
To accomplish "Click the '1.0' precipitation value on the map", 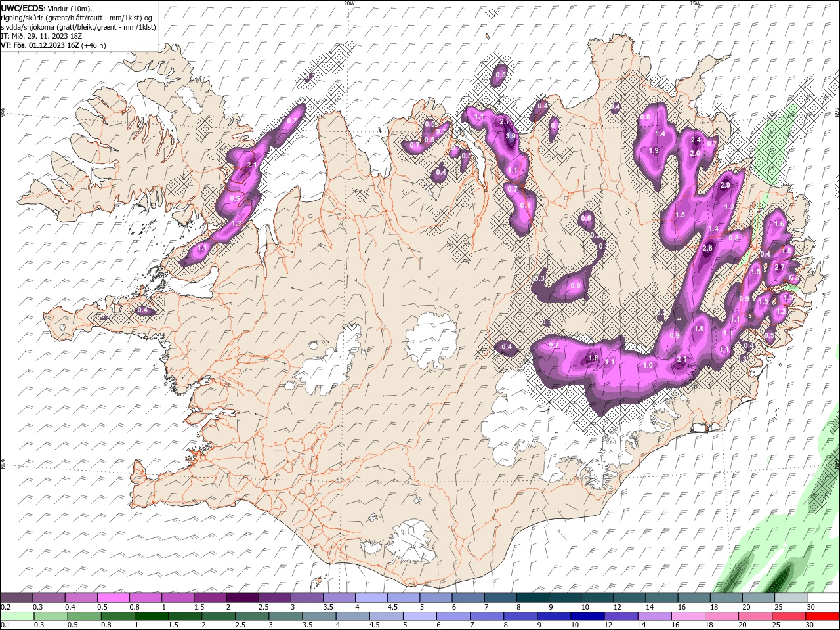I will [648, 365].
